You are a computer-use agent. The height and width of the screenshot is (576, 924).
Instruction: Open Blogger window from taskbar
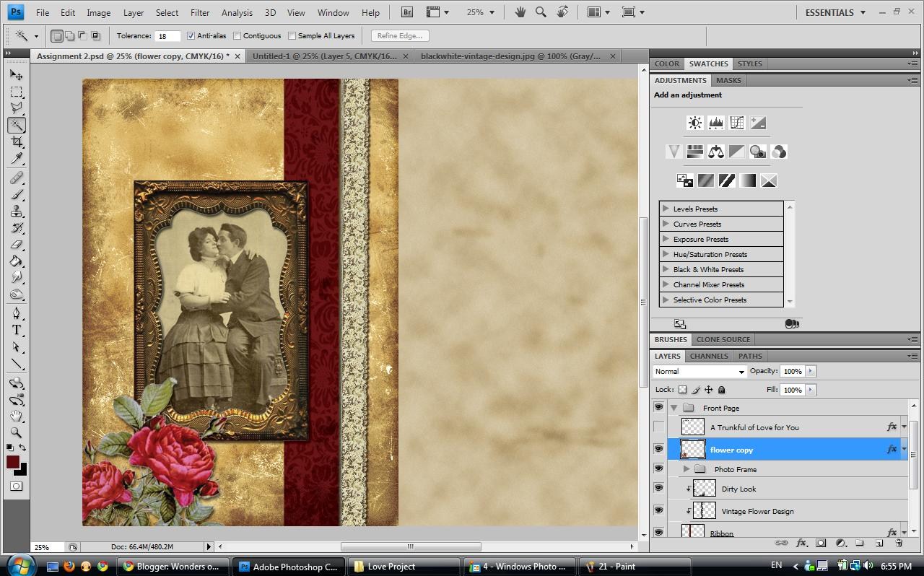tap(172, 567)
